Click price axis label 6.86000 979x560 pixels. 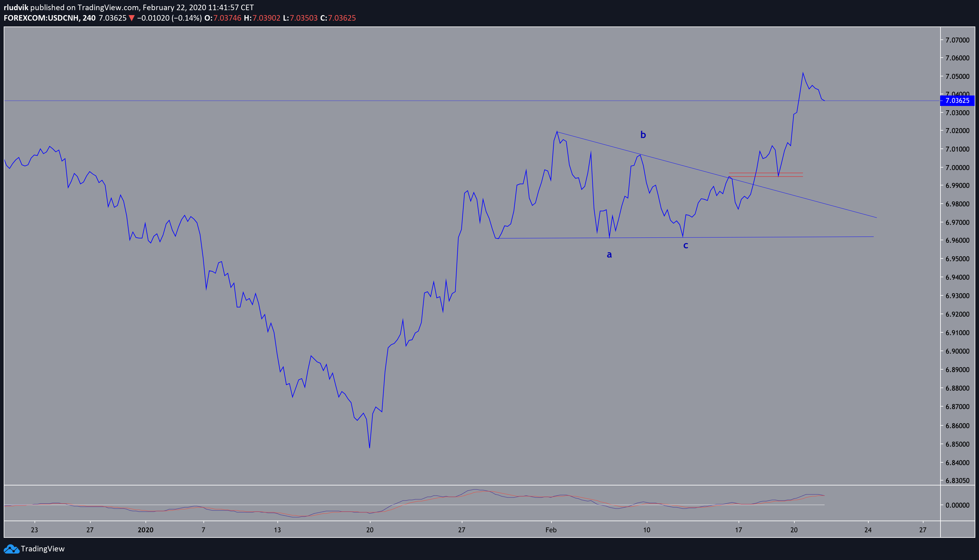957,426
